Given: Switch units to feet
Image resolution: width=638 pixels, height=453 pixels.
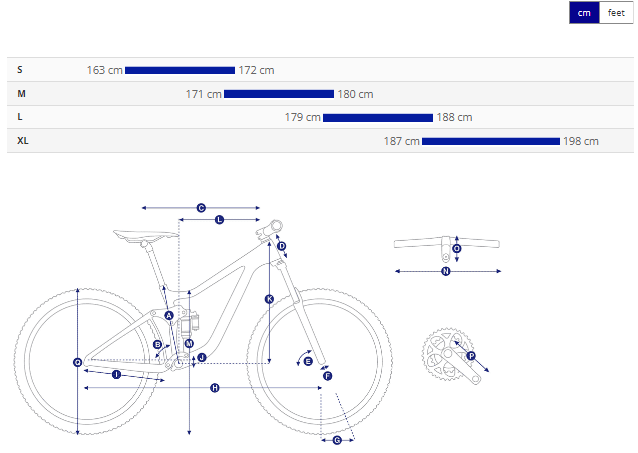Looking at the screenshot, I should pyautogui.click(x=616, y=13).
